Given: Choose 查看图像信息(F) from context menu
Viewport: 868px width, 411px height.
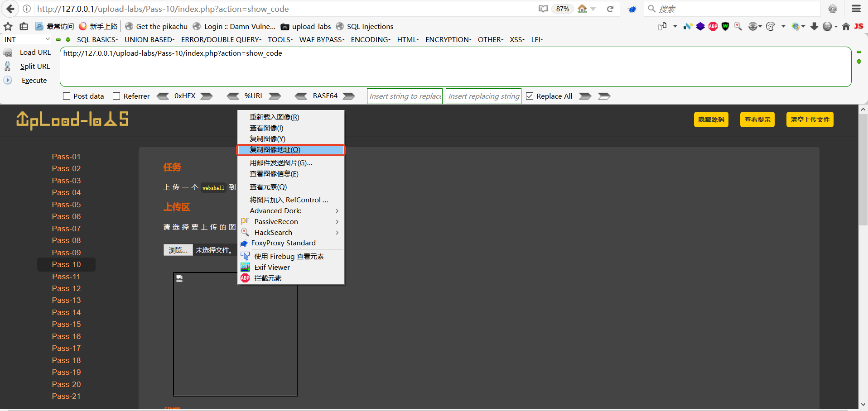Looking at the screenshot, I should click(x=290, y=173).
